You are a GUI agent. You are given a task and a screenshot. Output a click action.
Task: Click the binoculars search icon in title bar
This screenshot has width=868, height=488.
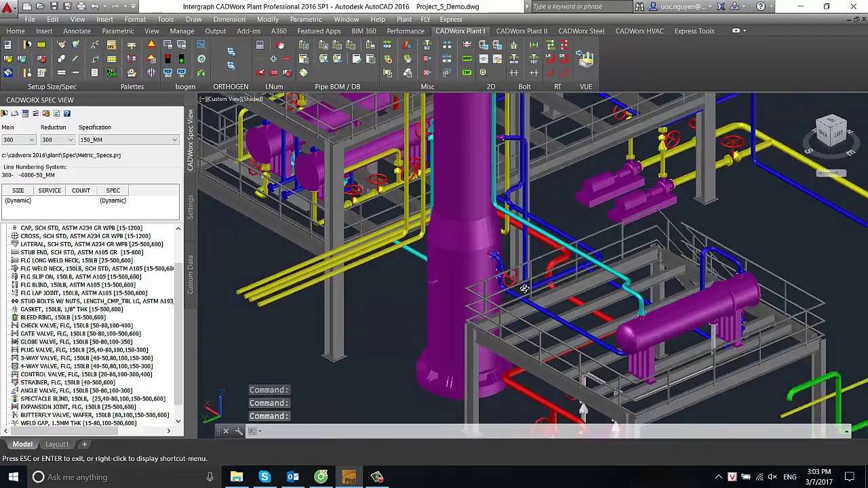coord(639,6)
